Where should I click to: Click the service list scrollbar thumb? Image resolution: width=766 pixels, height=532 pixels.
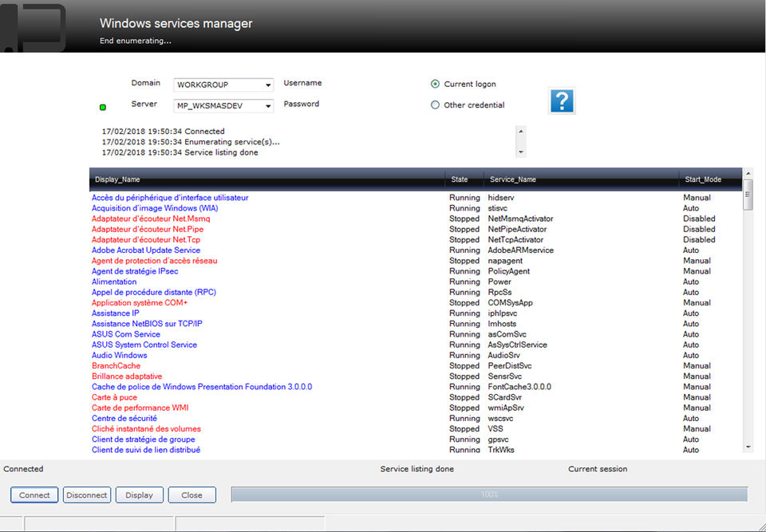pos(748,195)
